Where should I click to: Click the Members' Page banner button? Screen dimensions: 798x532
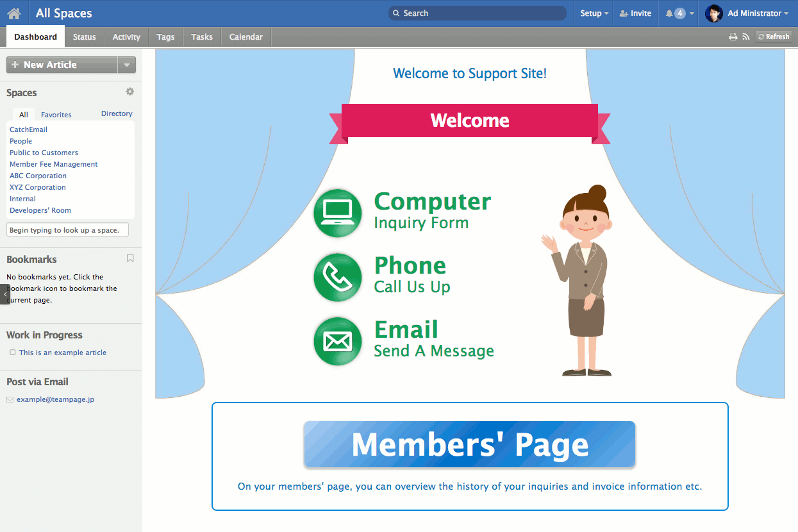(469, 444)
